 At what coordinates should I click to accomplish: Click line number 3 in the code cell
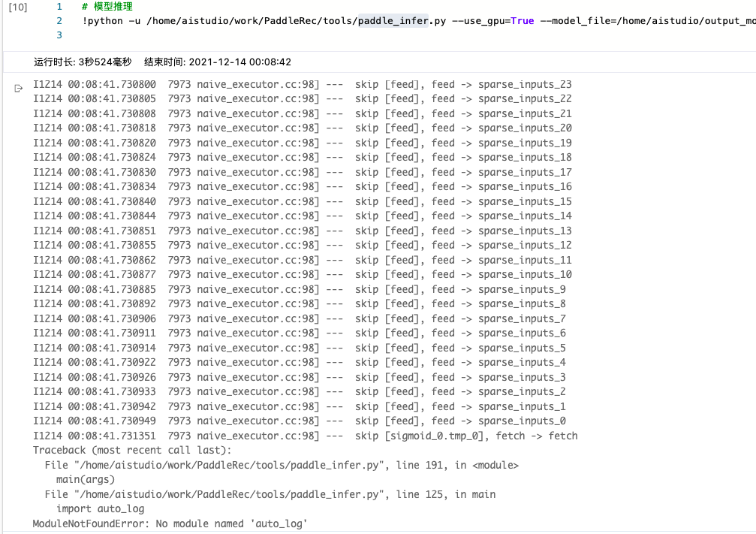[59, 34]
